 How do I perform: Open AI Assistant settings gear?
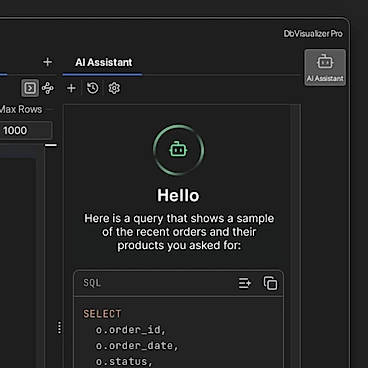[114, 88]
